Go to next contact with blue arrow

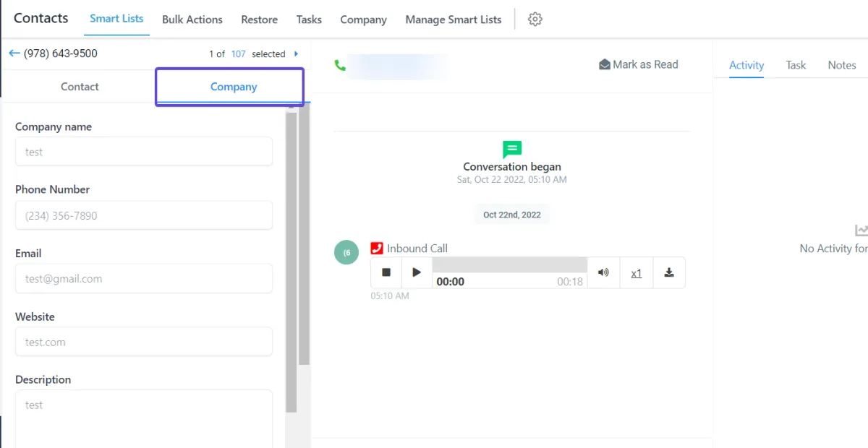297,54
